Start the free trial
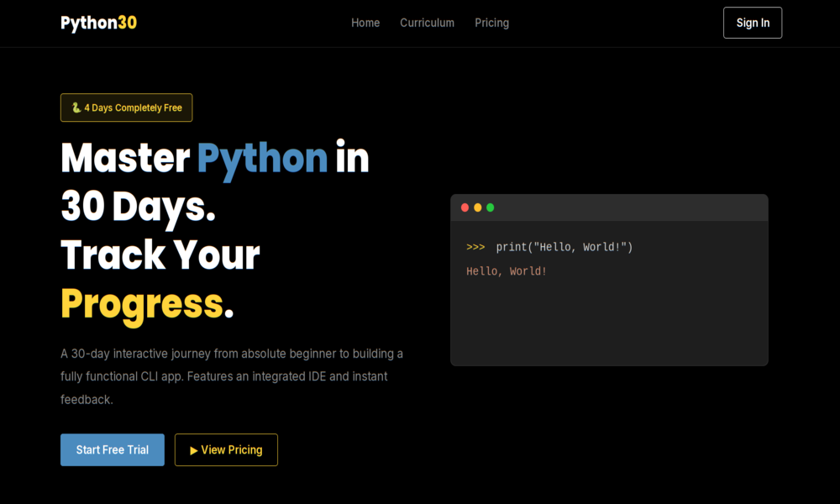This screenshot has height=504, width=840. [113, 450]
